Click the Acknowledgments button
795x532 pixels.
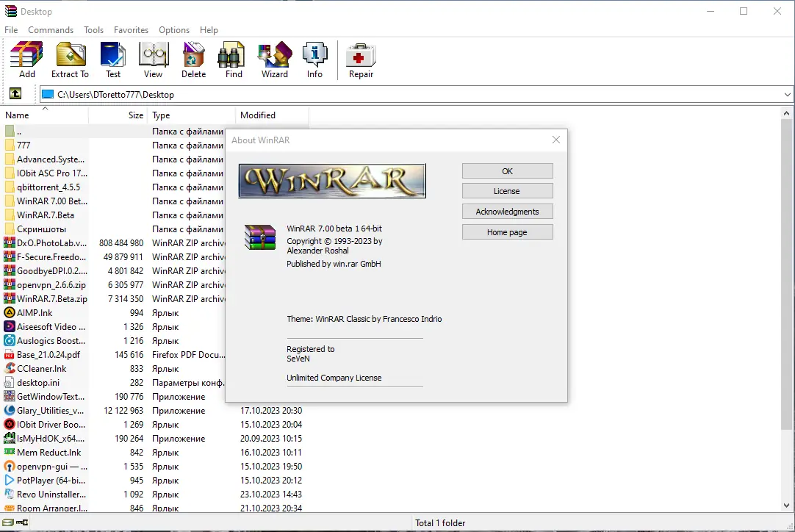[x=508, y=212]
